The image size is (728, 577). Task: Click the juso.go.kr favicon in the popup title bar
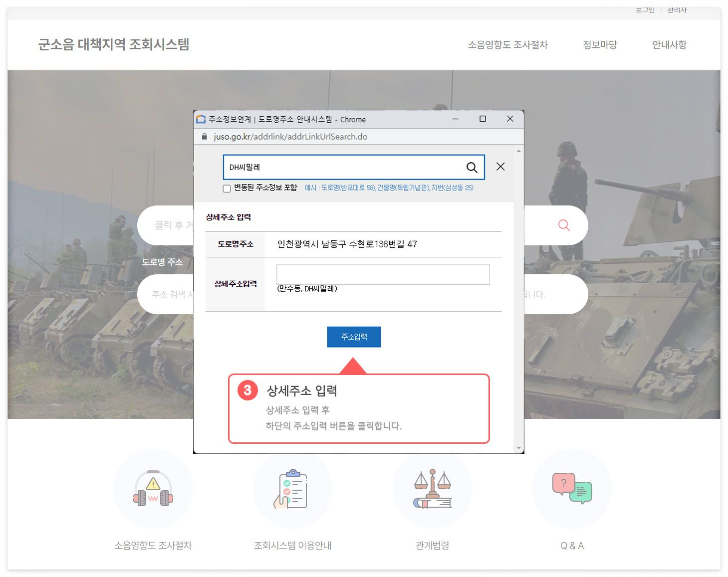tap(202, 119)
